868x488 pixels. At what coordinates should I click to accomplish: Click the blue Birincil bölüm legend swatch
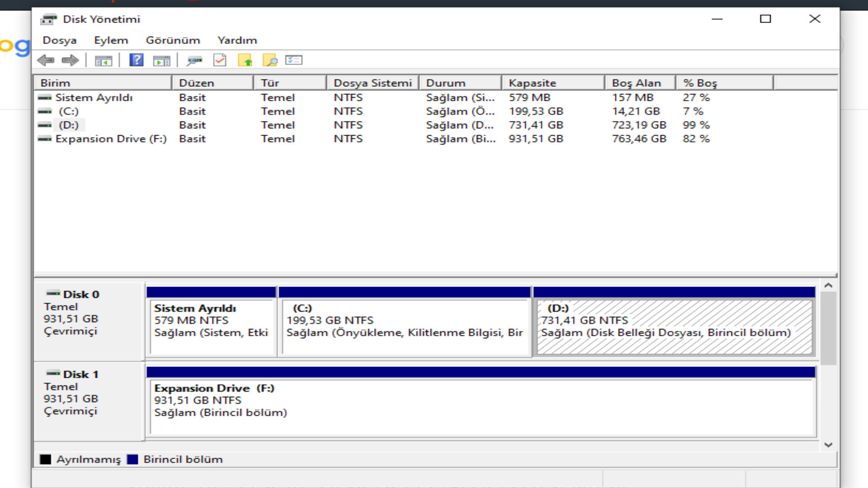pyautogui.click(x=132, y=460)
